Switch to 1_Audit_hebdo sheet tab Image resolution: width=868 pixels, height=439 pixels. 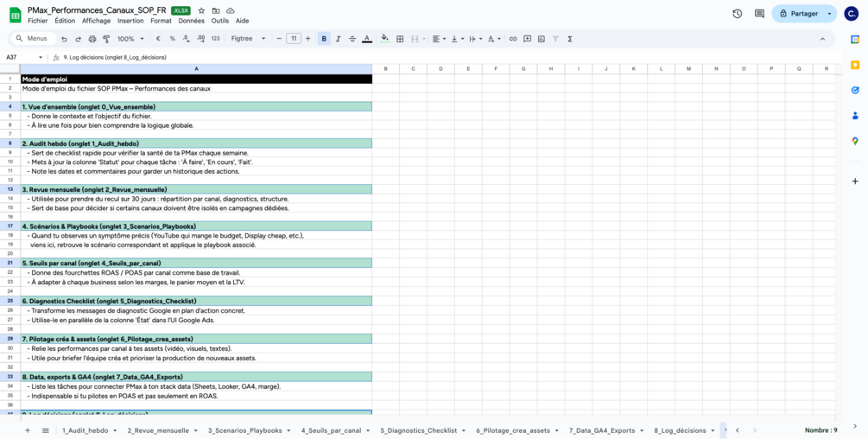click(86, 430)
